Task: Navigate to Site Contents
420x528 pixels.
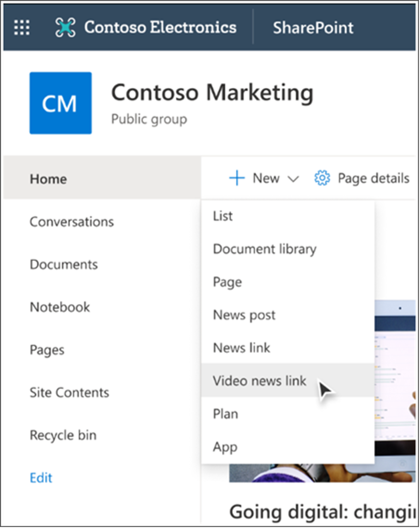Action: click(69, 392)
